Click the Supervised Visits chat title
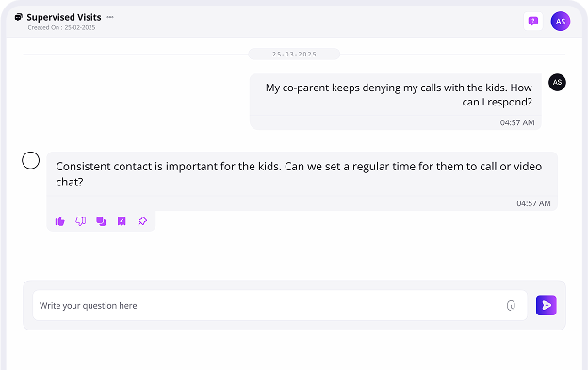 [64, 17]
